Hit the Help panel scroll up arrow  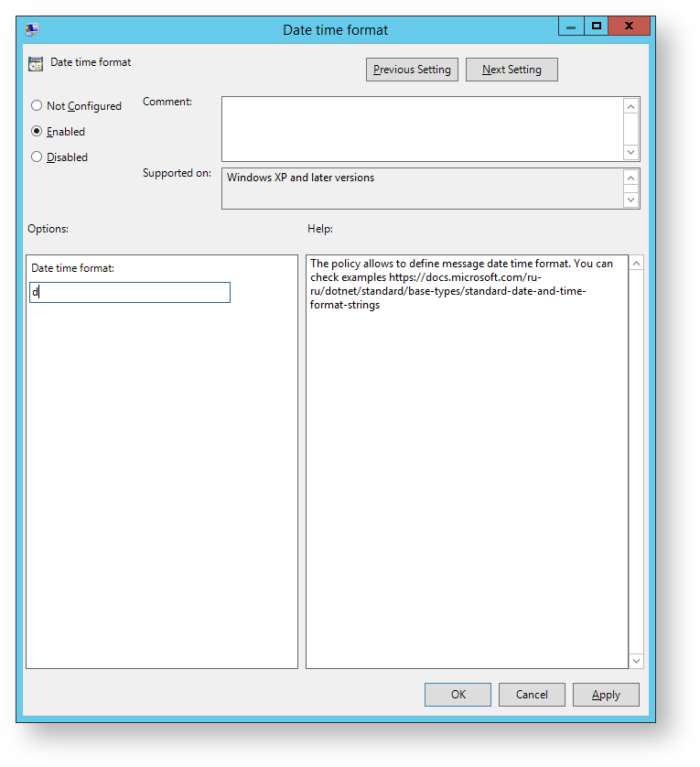pos(637,264)
